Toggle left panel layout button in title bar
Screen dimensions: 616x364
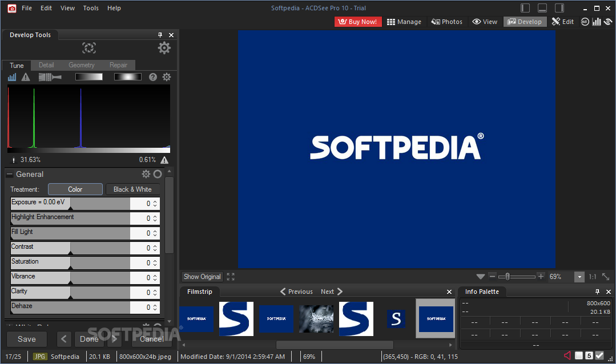click(525, 8)
